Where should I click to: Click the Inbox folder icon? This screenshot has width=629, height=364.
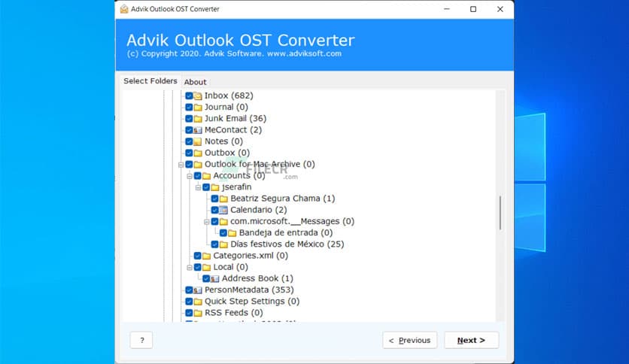click(x=198, y=96)
